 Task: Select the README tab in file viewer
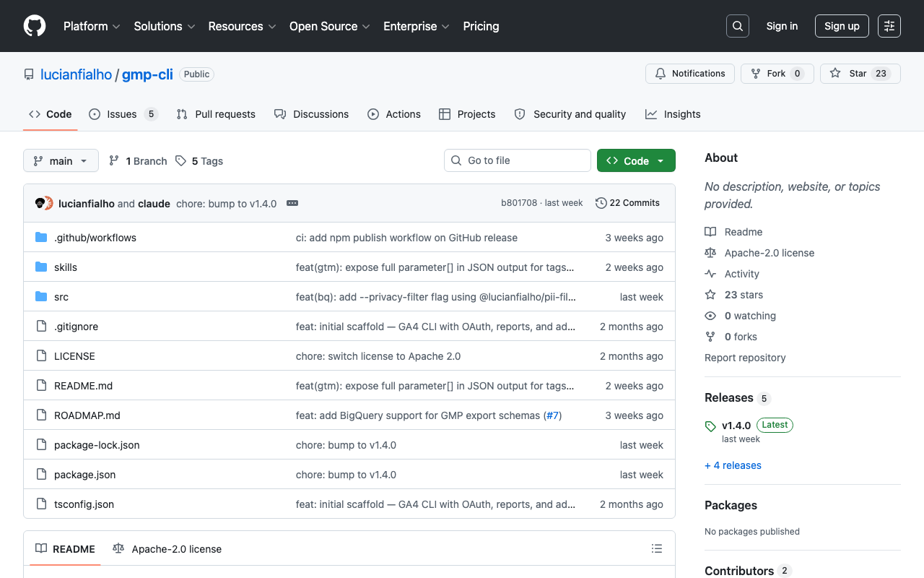(66, 549)
